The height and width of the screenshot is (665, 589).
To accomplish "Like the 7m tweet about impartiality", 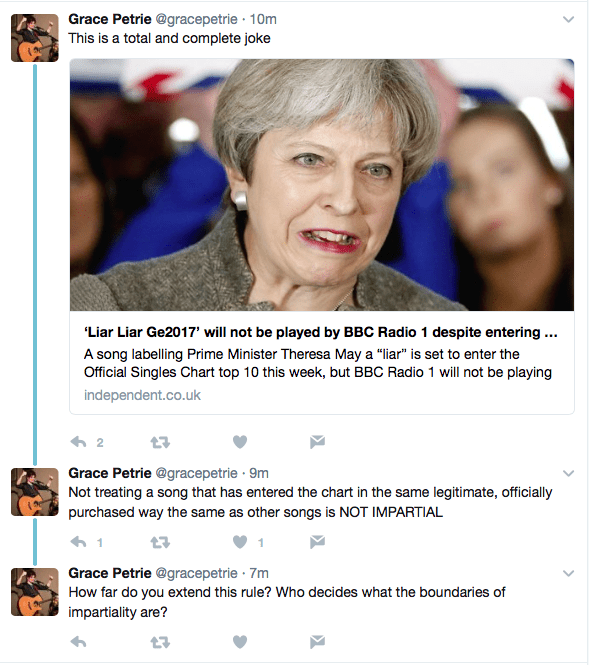I will [240, 642].
